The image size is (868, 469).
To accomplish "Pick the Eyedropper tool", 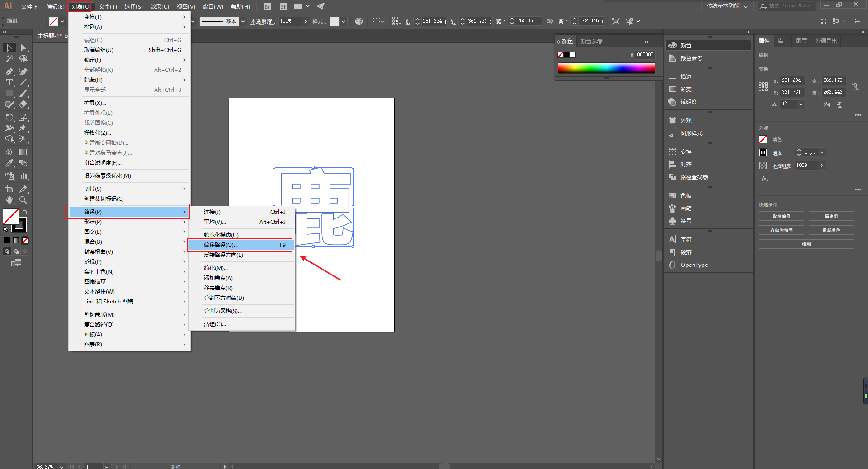I will point(9,163).
